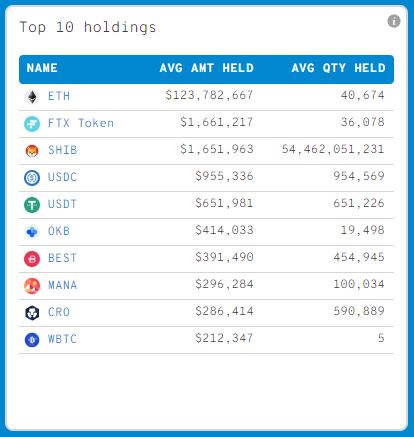Click the green Tether USDT icon

tap(32, 205)
